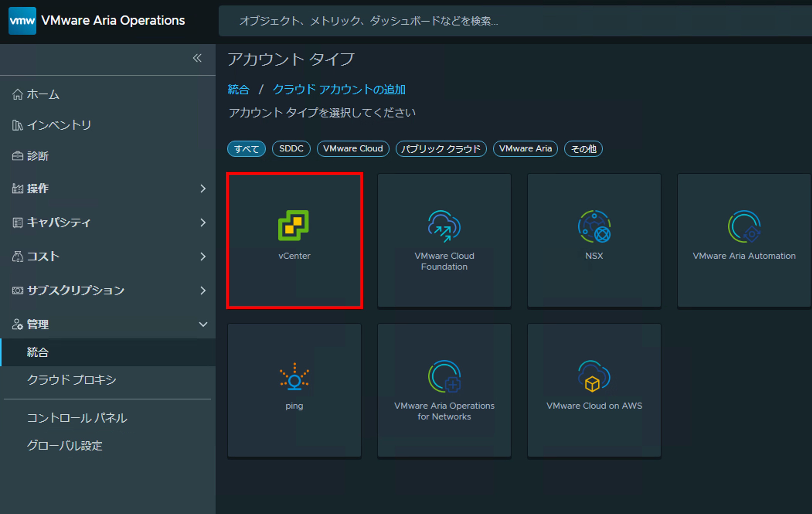Select the ping beacon icon

(294, 376)
